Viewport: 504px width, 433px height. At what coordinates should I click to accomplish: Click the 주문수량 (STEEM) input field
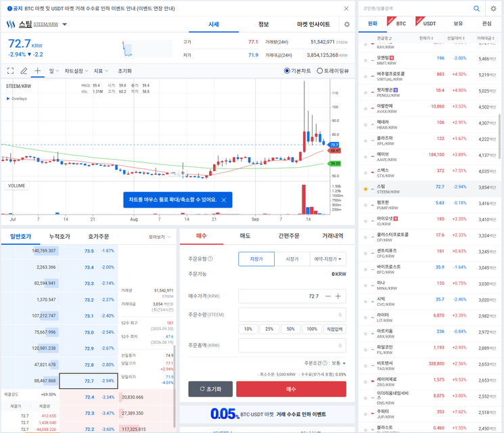(x=292, y=315)
